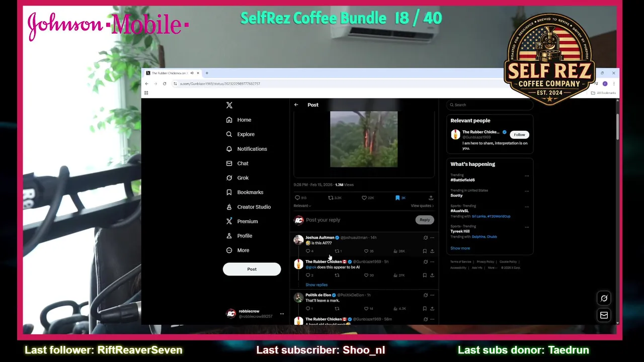Click the browser address bar URL
The height and width of the screenshot is (362, 644).
[220, 83]
